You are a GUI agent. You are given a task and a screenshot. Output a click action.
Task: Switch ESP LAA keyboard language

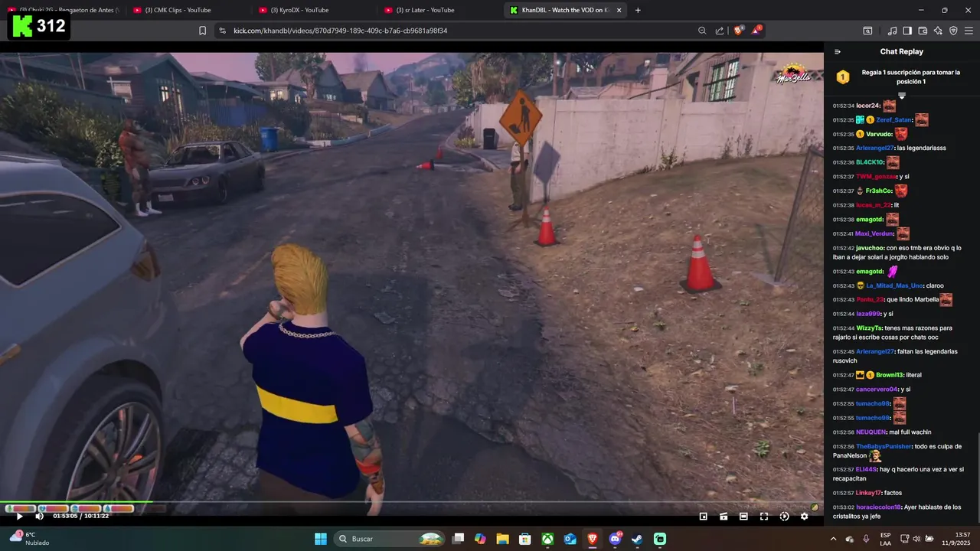coord(885,539)
